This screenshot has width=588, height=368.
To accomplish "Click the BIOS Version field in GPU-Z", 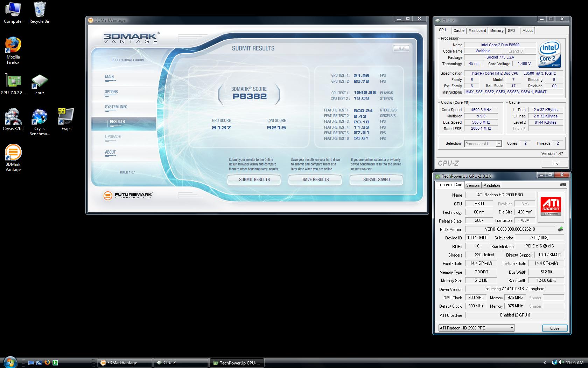I will 510,229.
